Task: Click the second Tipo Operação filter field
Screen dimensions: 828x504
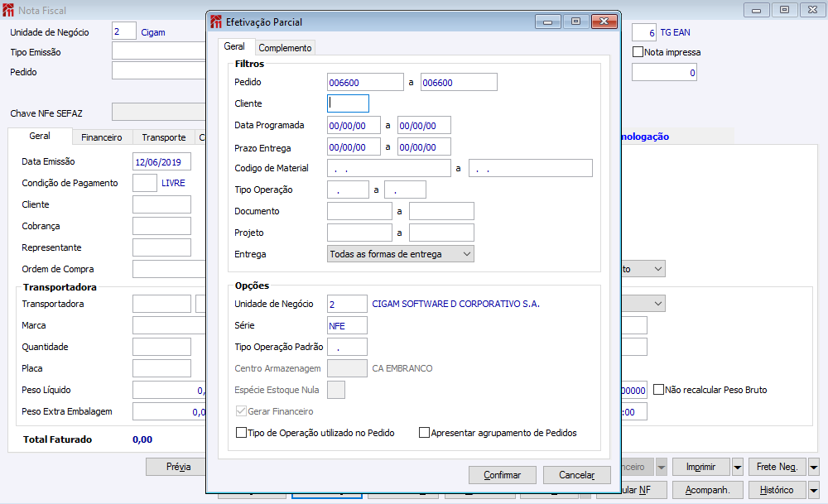Action: tap(405, 190)
